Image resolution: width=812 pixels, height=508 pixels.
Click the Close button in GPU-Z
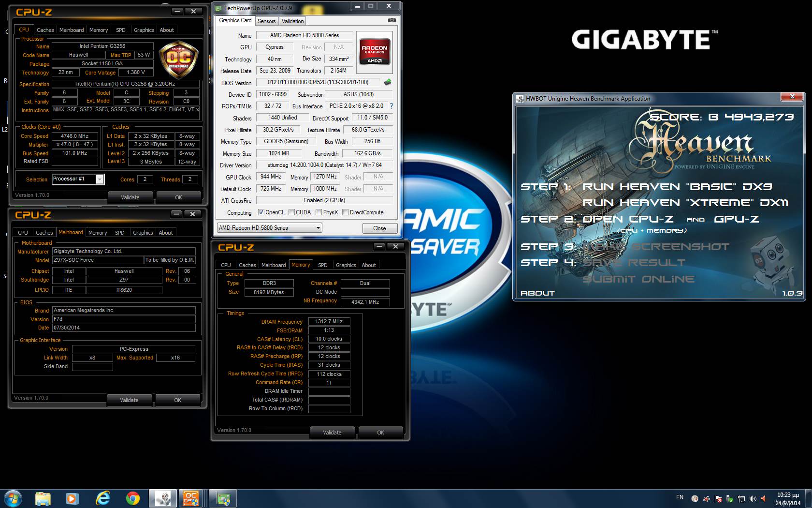coord(379,228)
